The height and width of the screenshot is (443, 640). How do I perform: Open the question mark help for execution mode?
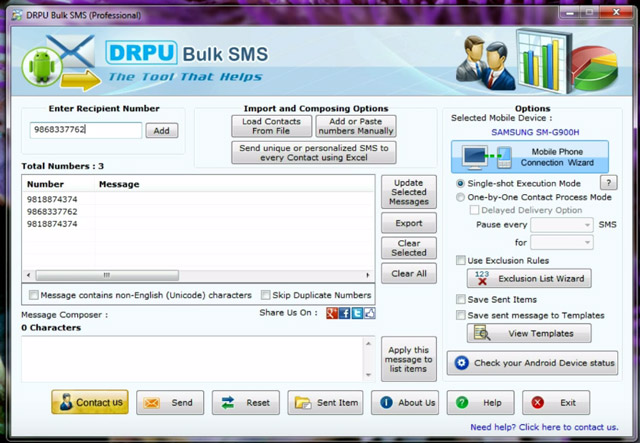point(608,183)
